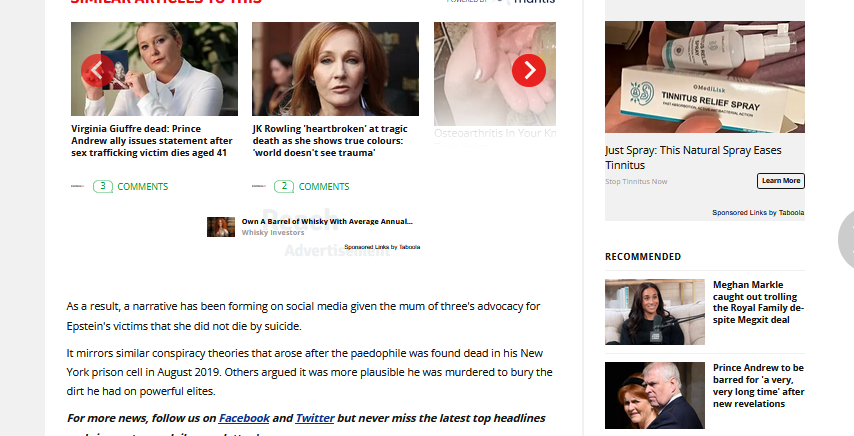Click 'Sponsored Links by Taboola' in sidebar
The width and height of the screenshot is (854, 436).
click(758, 212)
